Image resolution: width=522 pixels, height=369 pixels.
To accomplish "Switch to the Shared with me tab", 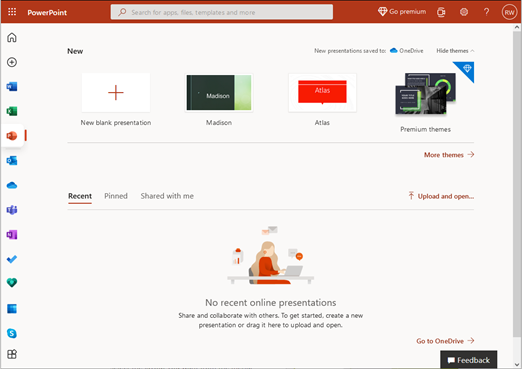I will coord(167,196).
